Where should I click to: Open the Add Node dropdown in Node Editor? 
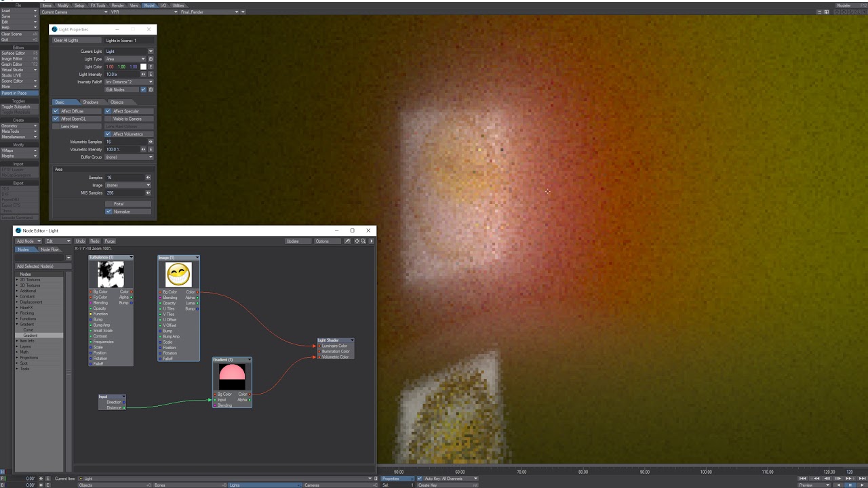[28, 241]
